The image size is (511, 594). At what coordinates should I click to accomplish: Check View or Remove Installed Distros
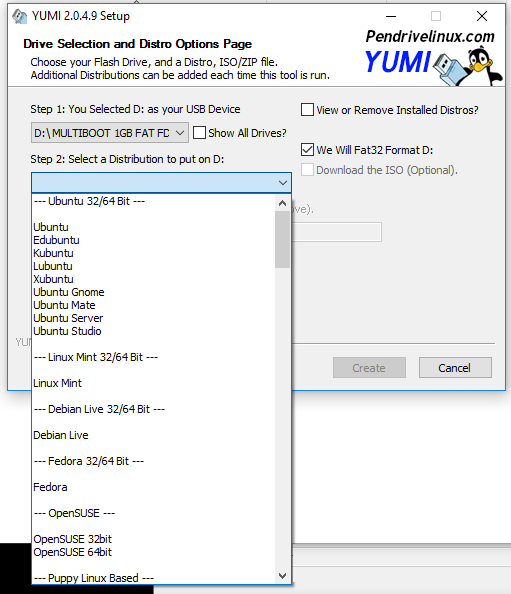307,110
